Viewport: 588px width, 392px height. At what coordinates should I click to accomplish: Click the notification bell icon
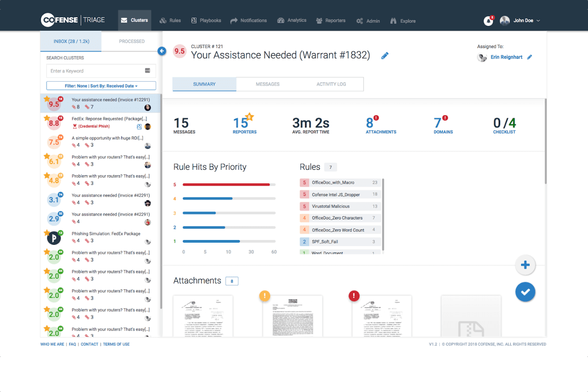point(487,20)
